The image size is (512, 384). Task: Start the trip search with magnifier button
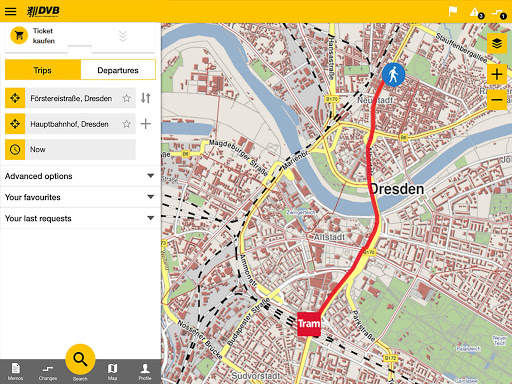80,359
